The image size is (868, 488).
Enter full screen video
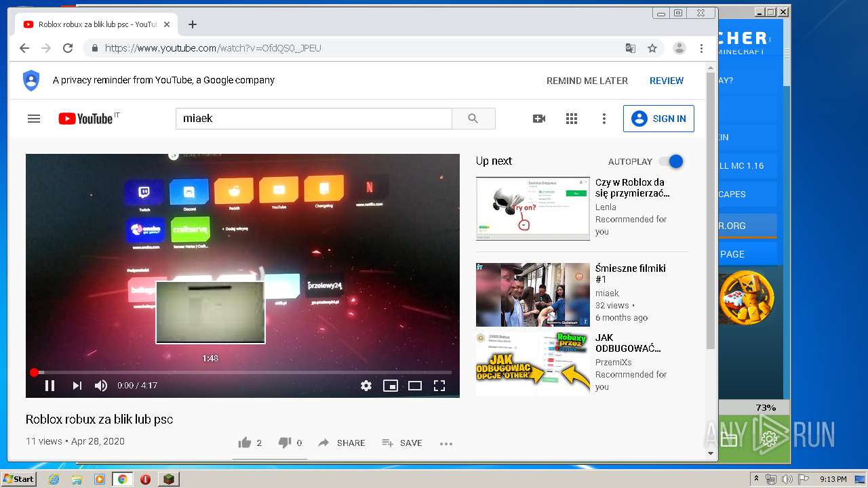click(x=439, y=386)
